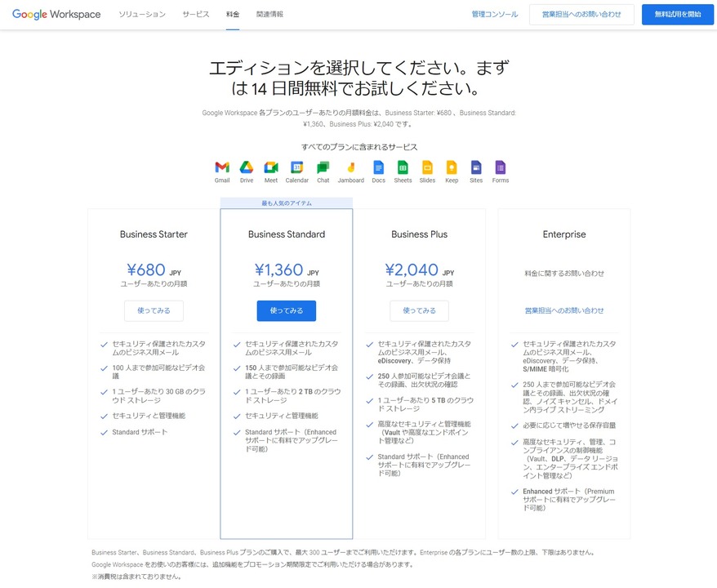This screenshot has height=588, width=717.
Task: Open the ソリューション menu
Action: (142, 14)
